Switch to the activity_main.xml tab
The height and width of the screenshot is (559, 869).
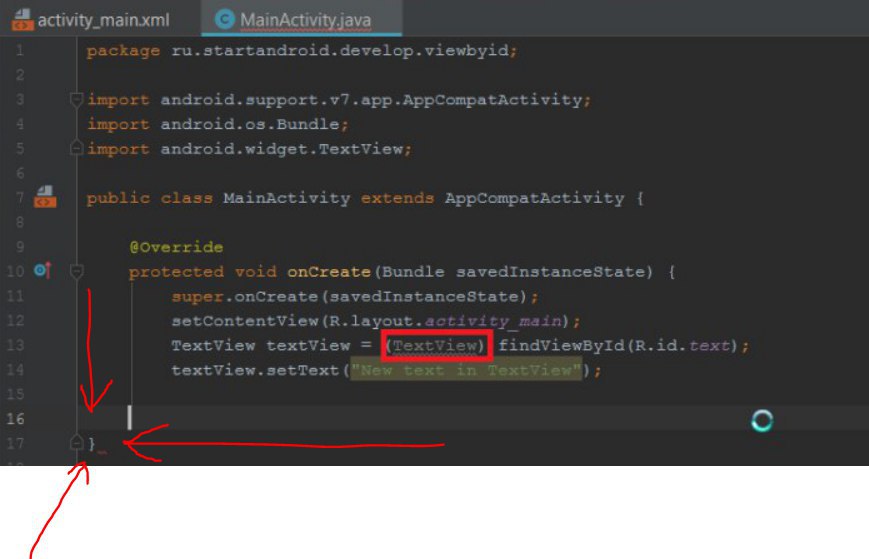pos(90,20)
